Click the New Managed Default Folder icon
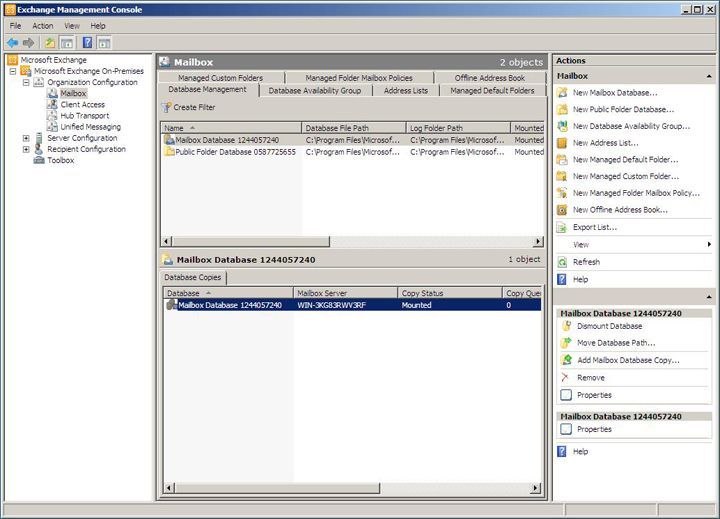Viewport: 720px width, 519px height. click(x=562, y=159)
